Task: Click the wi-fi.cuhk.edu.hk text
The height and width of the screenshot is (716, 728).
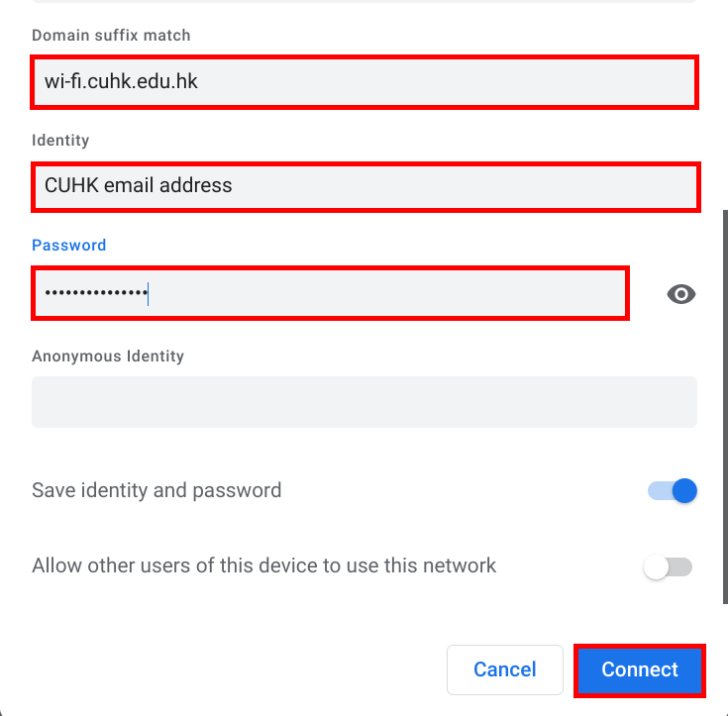Action: click(x=121, y=81)
